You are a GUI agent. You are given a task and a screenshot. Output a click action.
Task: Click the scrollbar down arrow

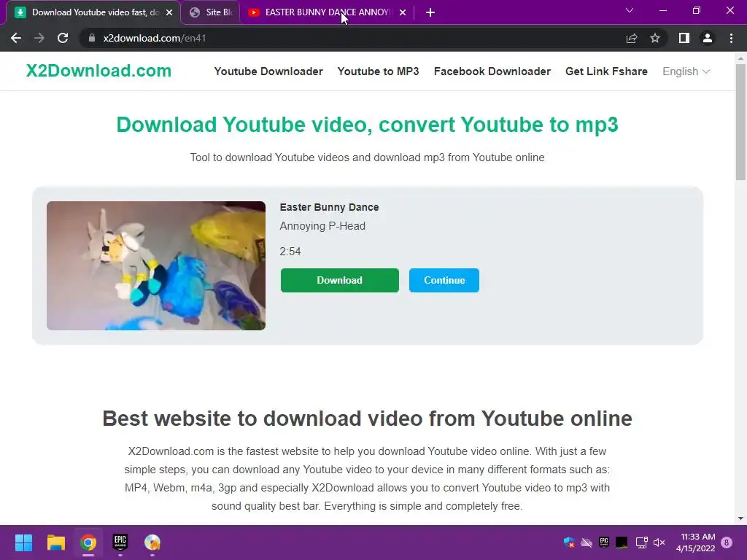pyautogui.click(x=740, y=518)
